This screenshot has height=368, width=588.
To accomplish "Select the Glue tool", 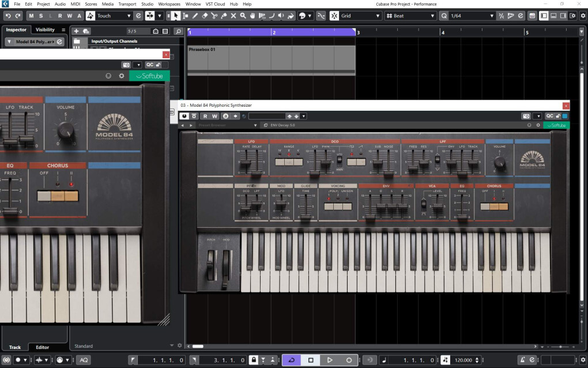I will tap(224, 16).
